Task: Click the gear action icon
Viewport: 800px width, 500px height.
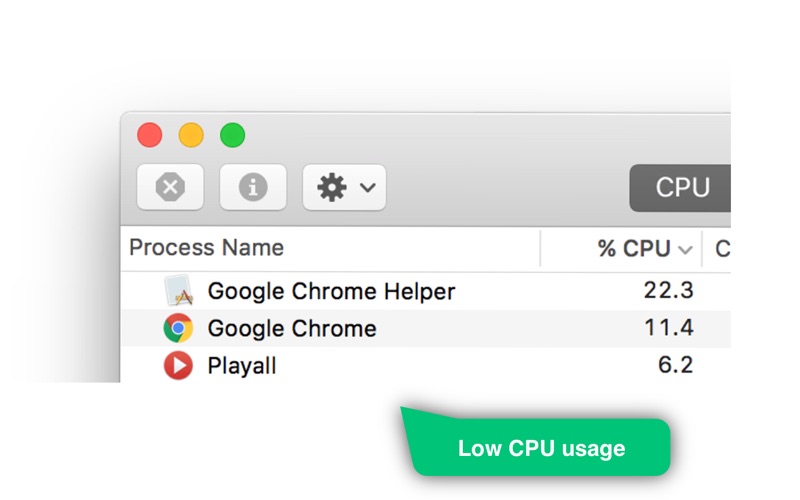Action: 332,187
